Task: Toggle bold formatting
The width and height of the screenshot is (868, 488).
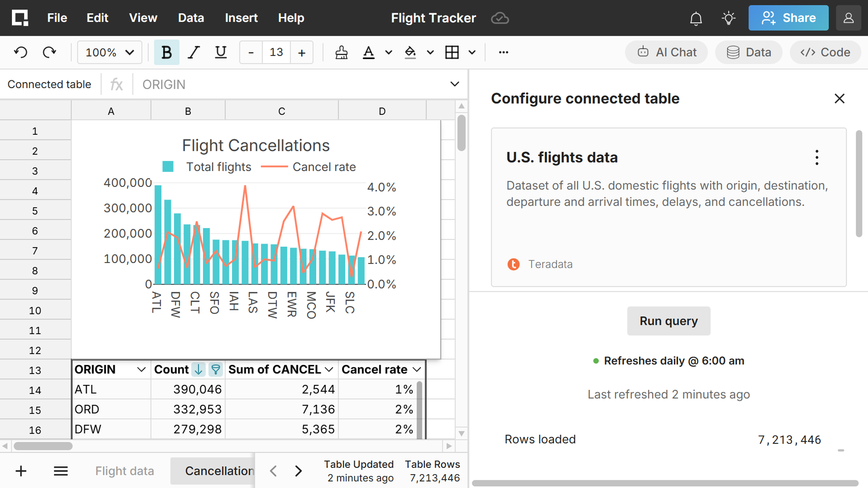Action: point(166,52)
